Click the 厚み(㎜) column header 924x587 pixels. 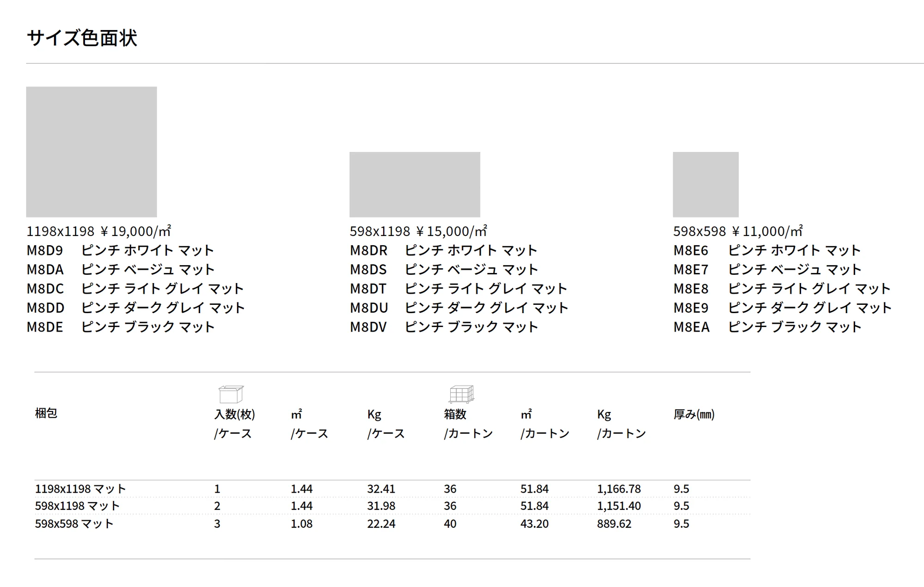[x=694, y=414]
